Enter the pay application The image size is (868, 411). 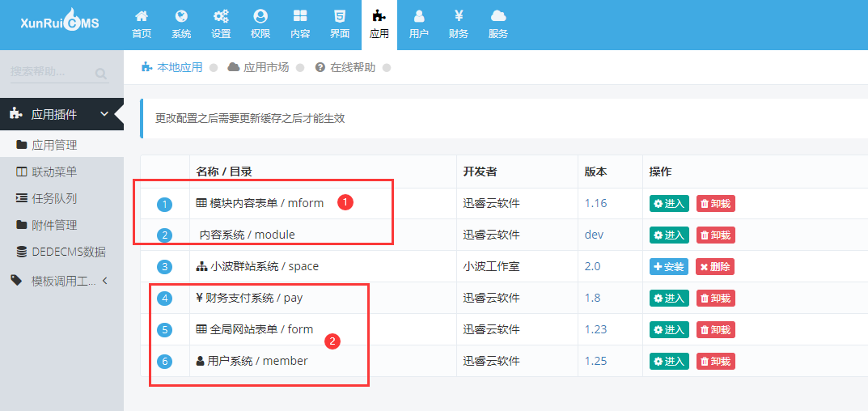click(x=669, y=298)
